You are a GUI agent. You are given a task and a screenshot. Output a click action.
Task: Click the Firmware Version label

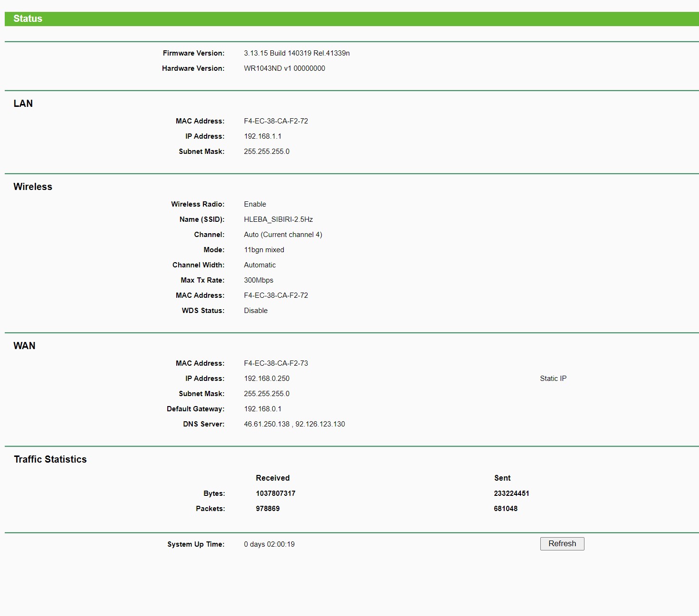[x=193, y=53]
